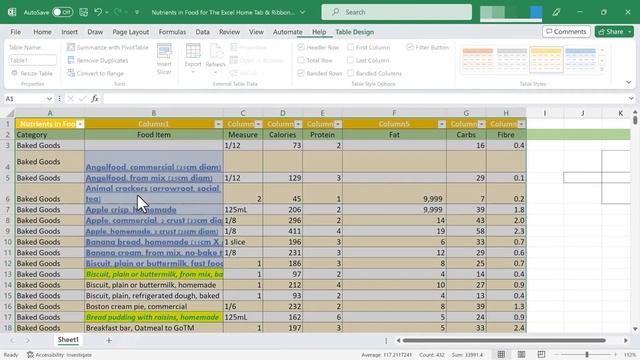Switch to Page Layout view icon
The width and height of the screenshot is (640, 360).
(521, 354)
